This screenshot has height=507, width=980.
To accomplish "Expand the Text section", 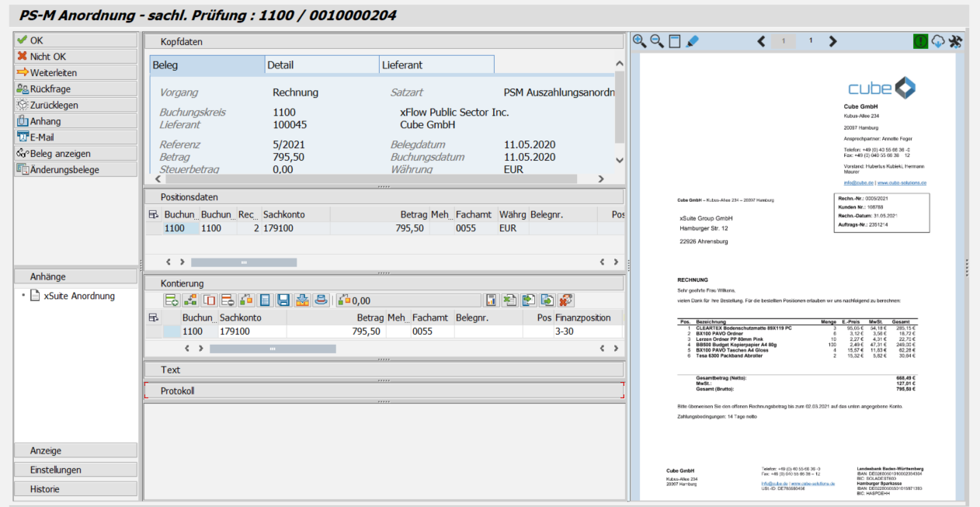I will pyautogui.click(x=170, y=370).
